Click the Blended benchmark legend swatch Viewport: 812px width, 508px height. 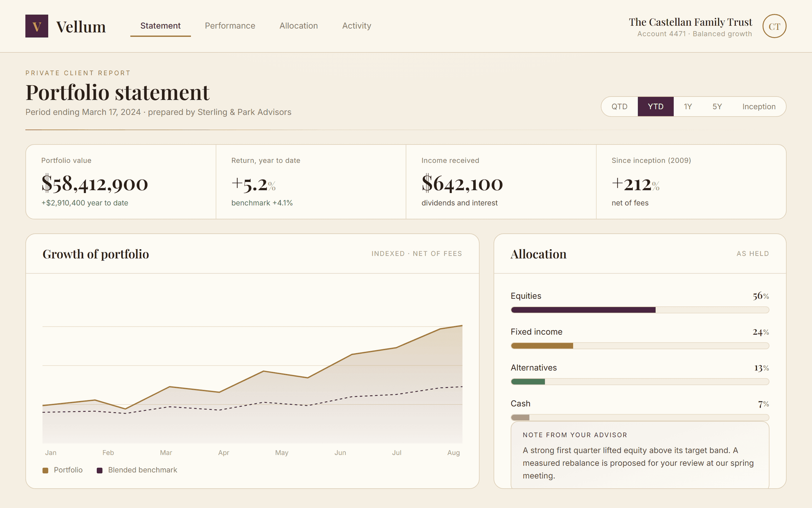[x=99, y=470]
